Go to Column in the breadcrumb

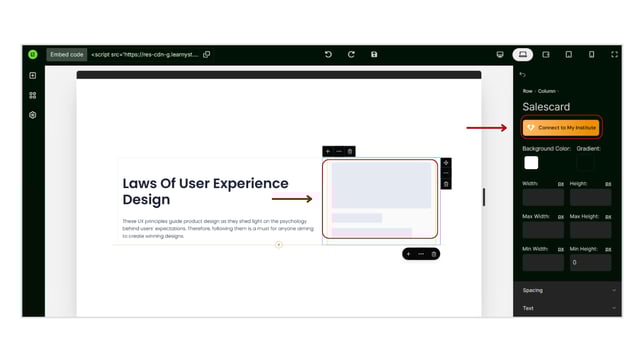(x=547, y=91)
